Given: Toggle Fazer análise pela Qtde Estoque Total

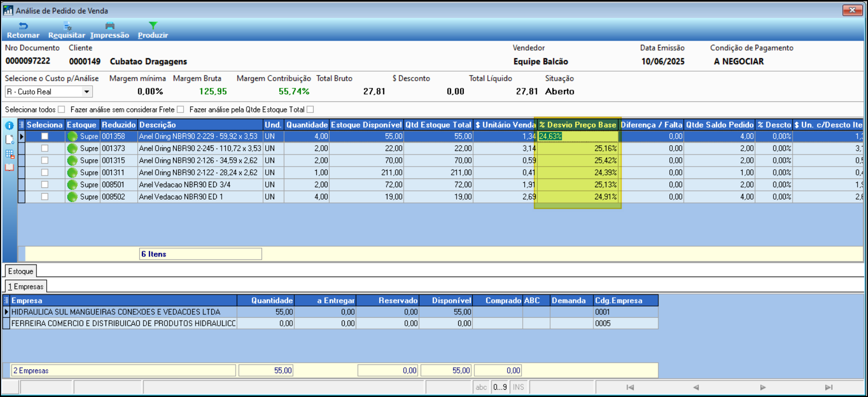Looking at the screenshot, I should coord(310,109).
